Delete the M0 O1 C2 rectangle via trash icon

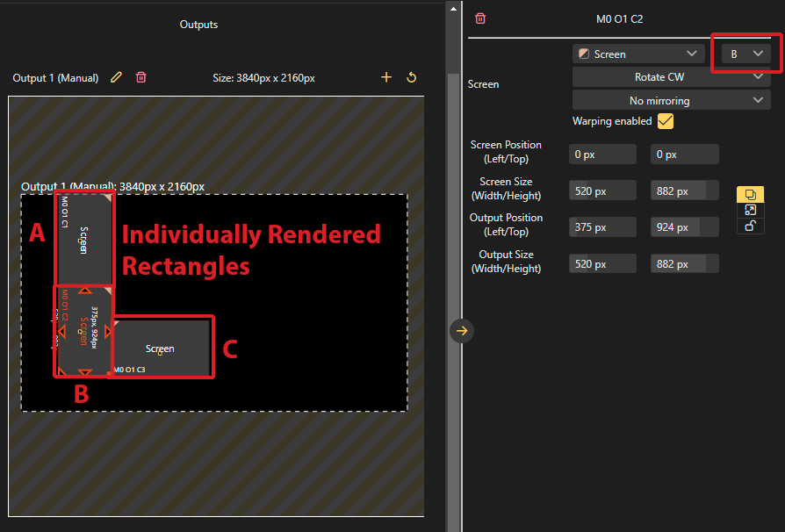pos(480,18)
